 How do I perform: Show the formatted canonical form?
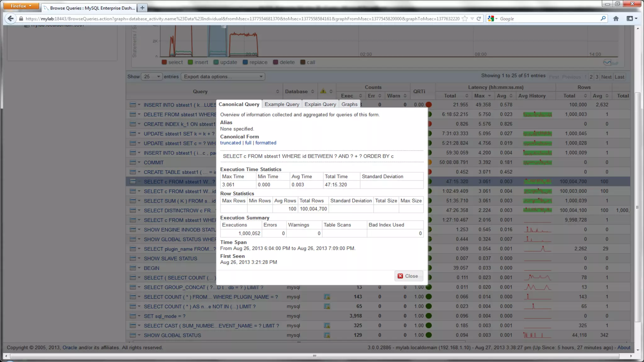click(x=266, y=143)
